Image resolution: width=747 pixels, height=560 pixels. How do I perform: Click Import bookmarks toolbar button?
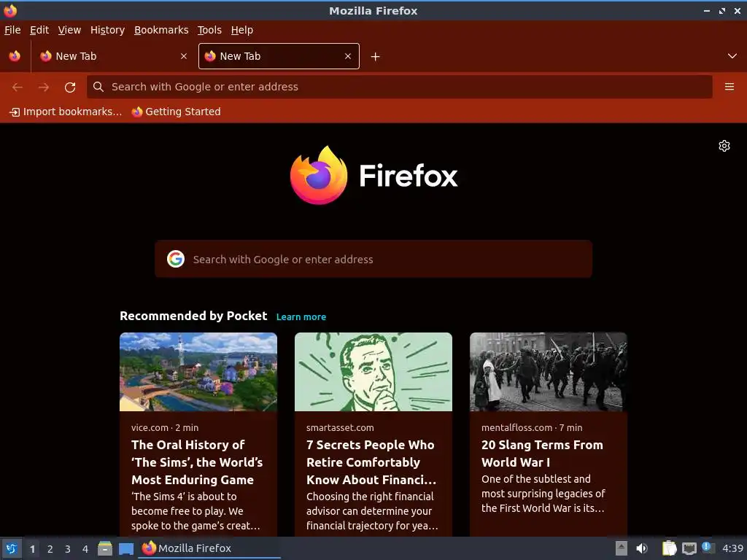point(66,112)
